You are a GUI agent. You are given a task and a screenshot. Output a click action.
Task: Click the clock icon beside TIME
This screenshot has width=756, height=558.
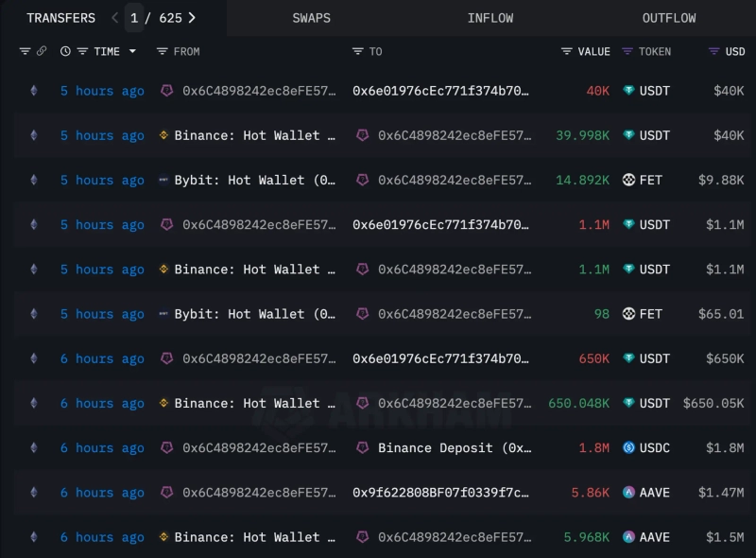(65, 51)
